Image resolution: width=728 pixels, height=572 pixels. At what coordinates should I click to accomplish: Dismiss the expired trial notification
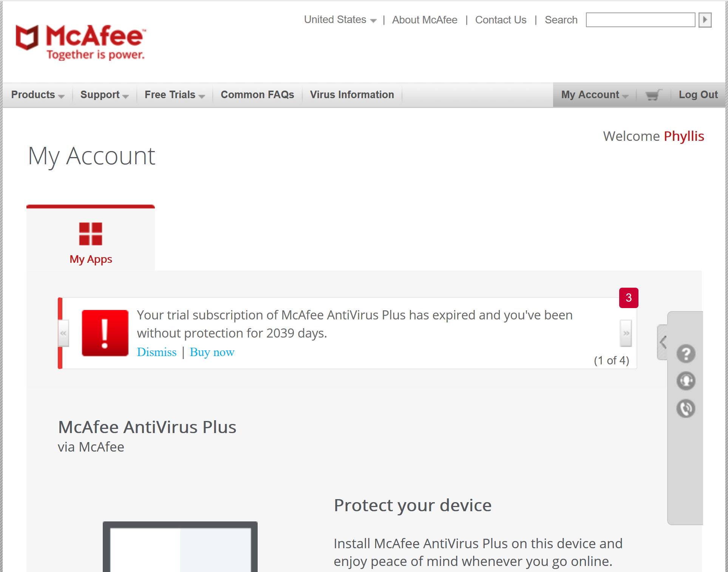coord(156,352)
